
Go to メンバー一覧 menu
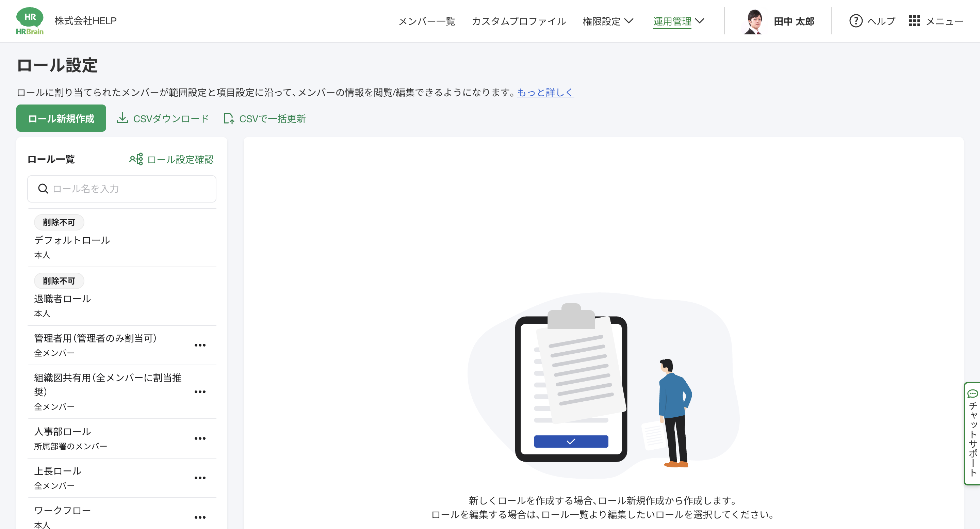426,21
